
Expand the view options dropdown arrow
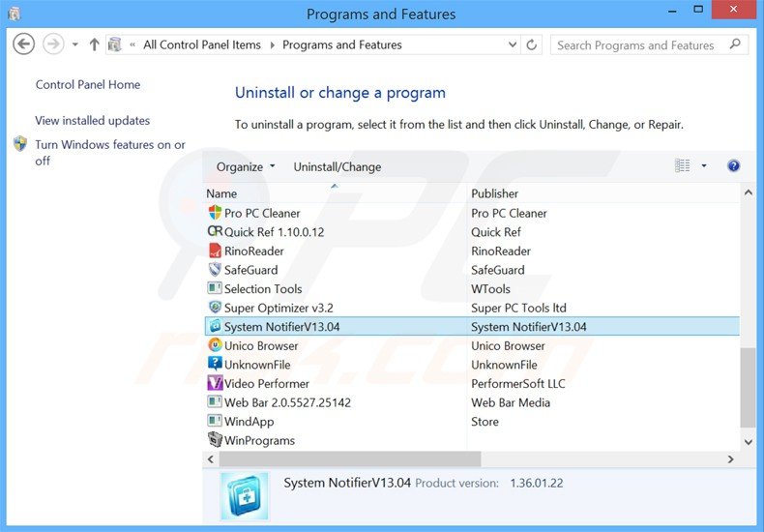704,166
